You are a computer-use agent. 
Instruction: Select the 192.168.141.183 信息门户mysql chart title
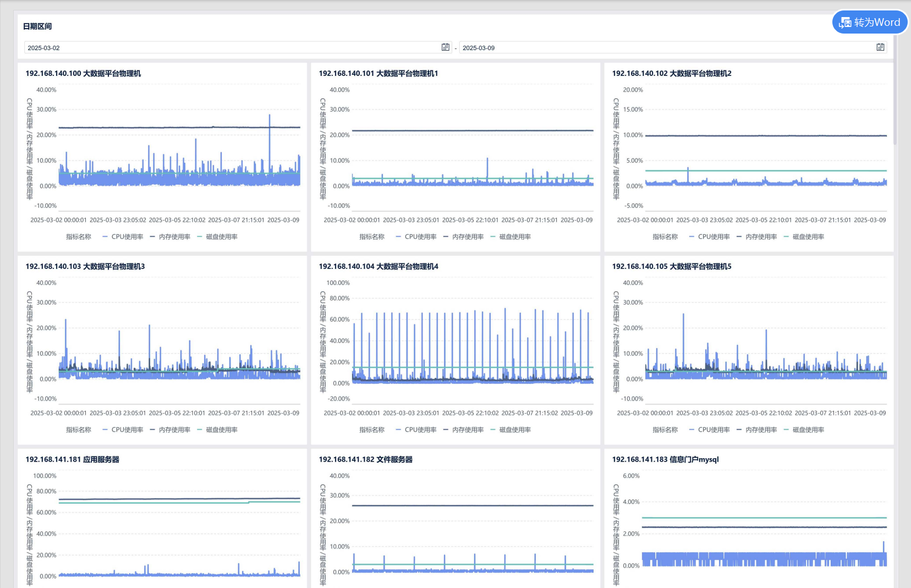(x=665, y=459)
